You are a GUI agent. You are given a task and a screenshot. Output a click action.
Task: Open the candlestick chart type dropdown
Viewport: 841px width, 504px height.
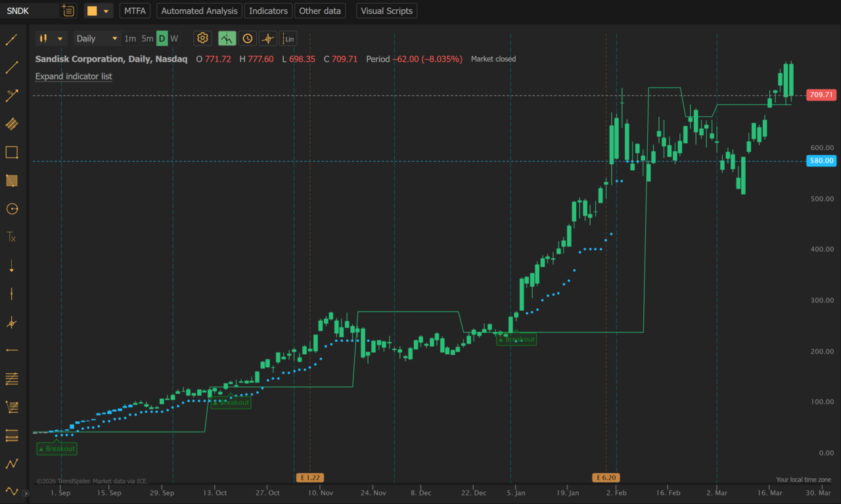click(51, 38)
